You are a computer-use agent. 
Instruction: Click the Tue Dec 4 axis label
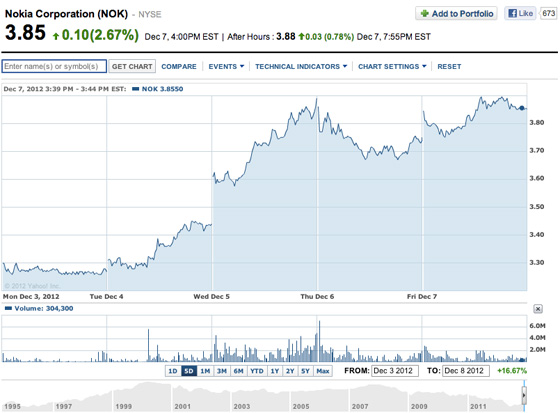pyautogui.click(x=106, y=297)
